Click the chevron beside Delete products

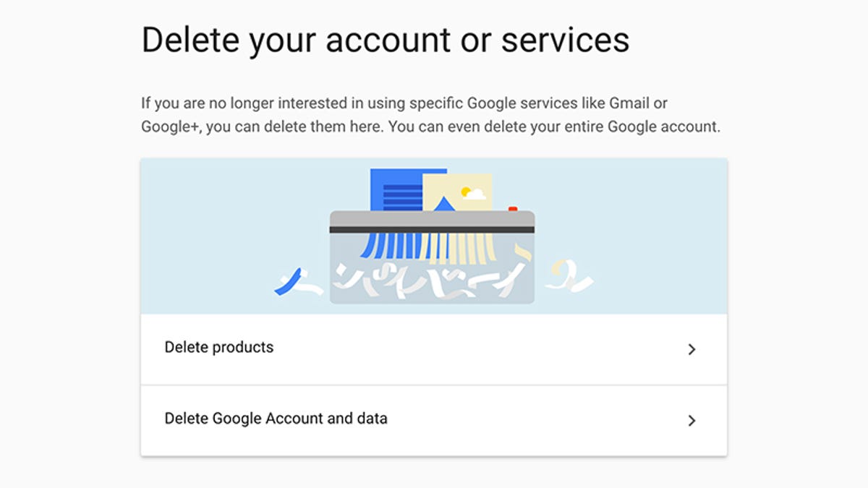(x=692, y=350)
